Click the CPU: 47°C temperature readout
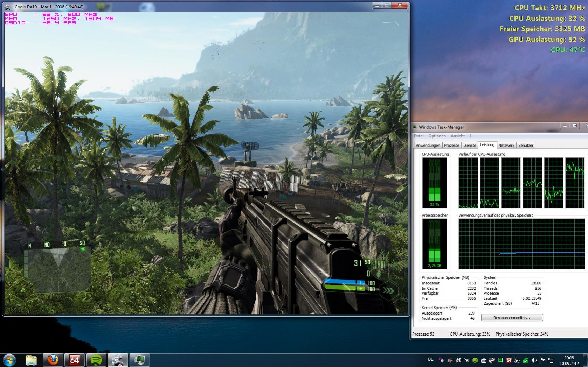This screenshot has height=367, width=588. (x=568, y=50)
